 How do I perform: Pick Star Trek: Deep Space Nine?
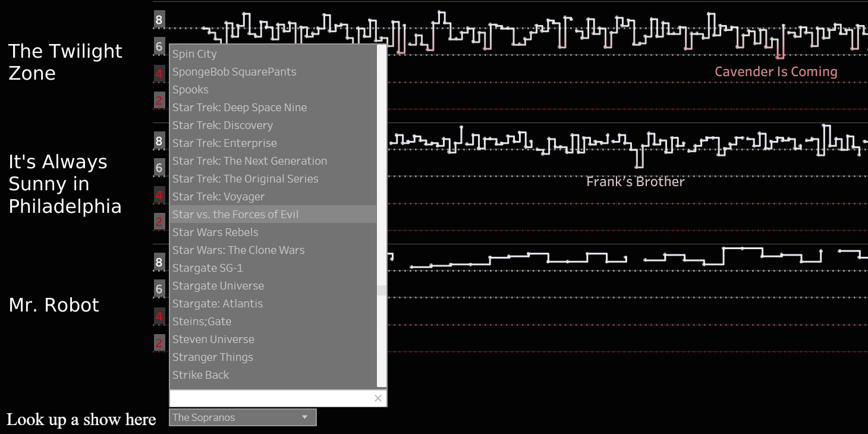point(240,108)
